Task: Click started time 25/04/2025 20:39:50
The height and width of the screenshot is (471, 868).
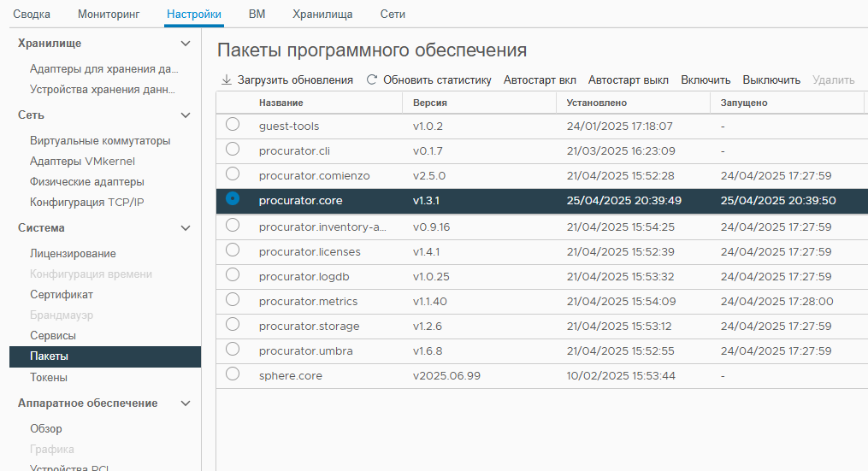Action: [778, 201]
